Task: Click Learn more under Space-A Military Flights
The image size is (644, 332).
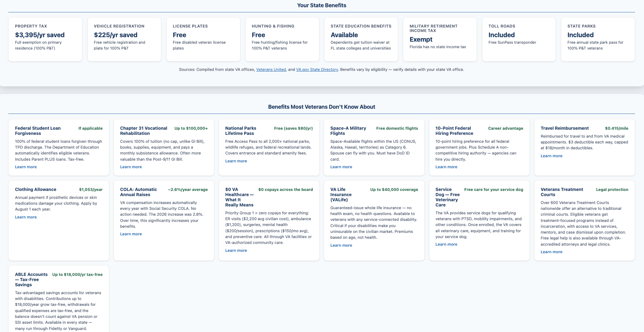Action: 341,167
